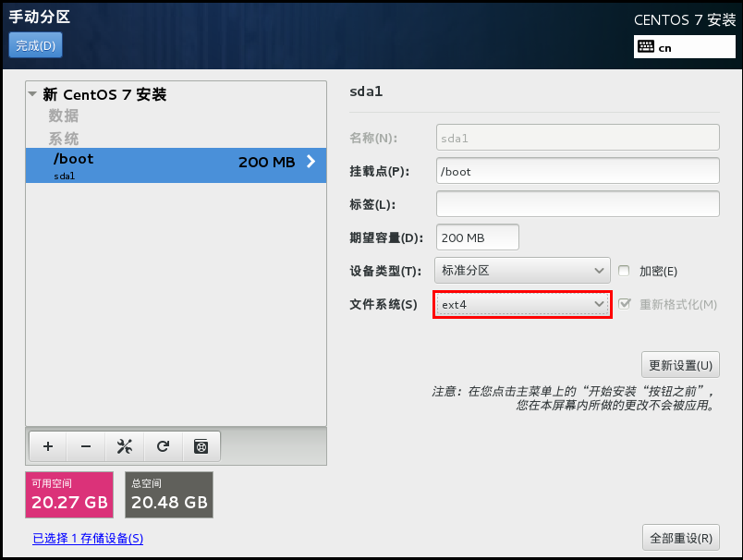Click the plus icon to add a mount point
The image size is (743, 560).
pos(48,446)
